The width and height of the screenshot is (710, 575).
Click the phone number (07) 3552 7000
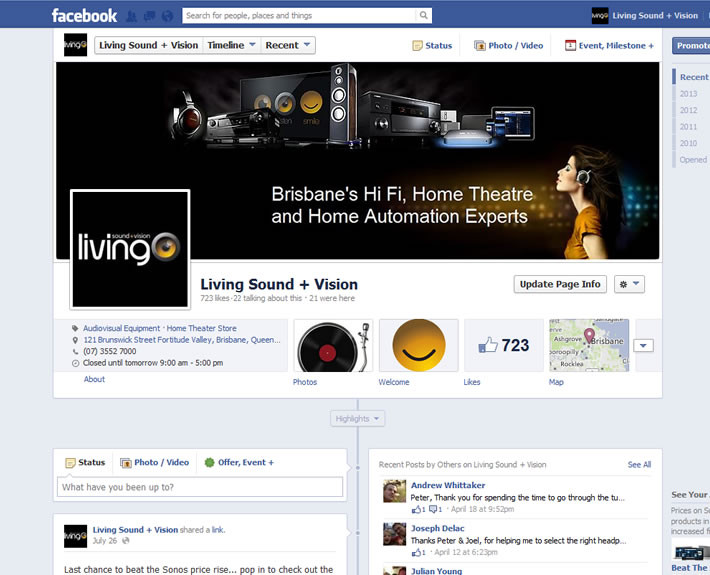click(x=110, y=351)
